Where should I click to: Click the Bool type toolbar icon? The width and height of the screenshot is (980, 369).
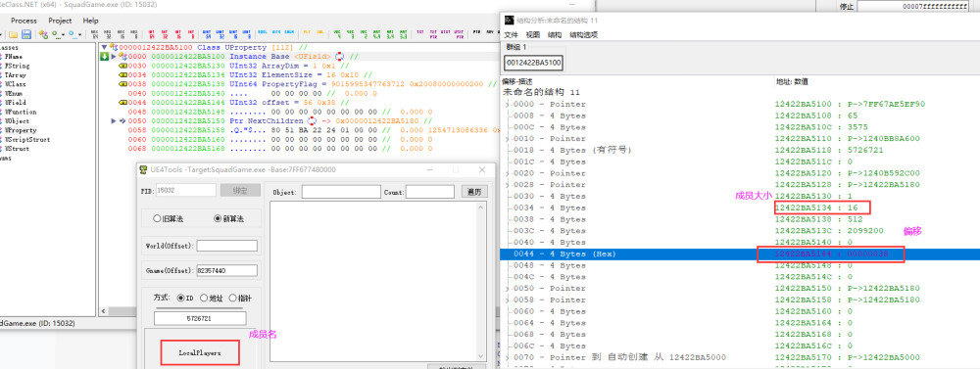(x=263, y=32)
